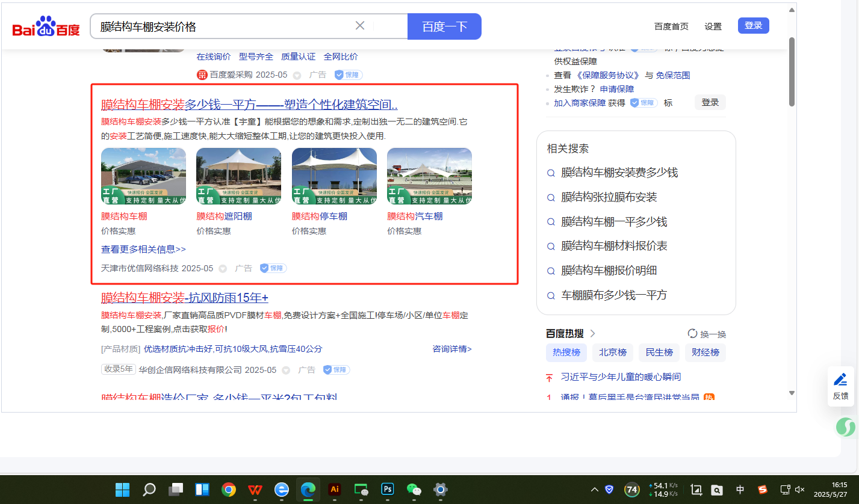Viewport: 859px width, 504px height.
Task: Open the dropdown arrow beside 华创企信网络科技 date
Action: (x=286, y=370)
